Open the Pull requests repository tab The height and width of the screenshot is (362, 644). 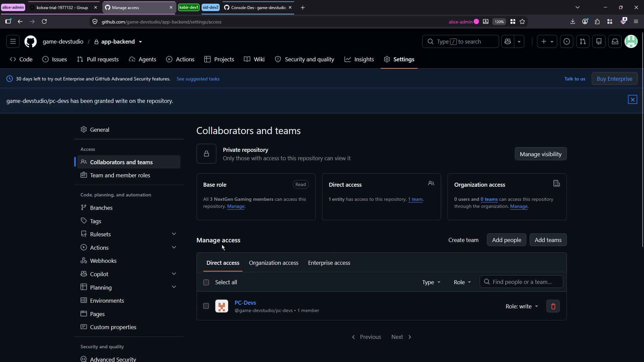click(98, 59)
